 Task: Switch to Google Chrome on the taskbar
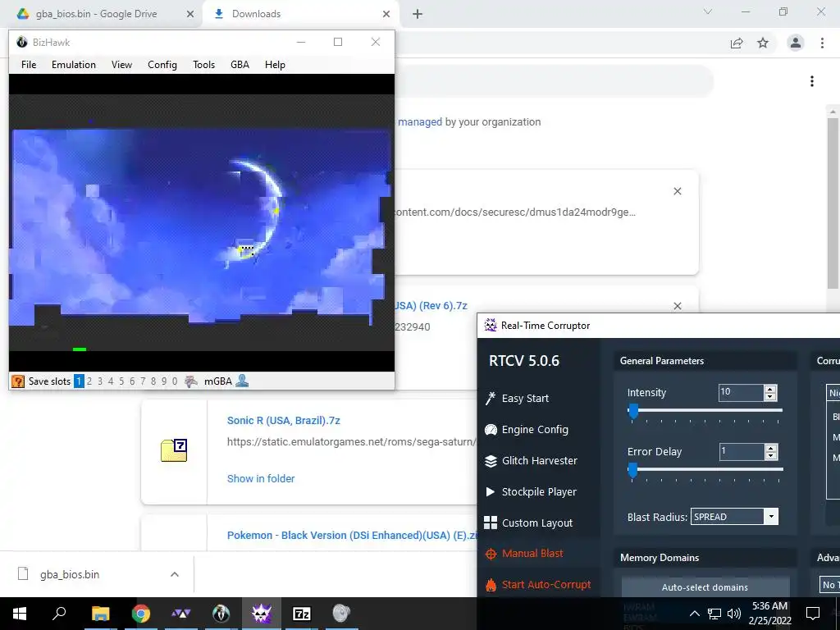(x=141, y=614)
